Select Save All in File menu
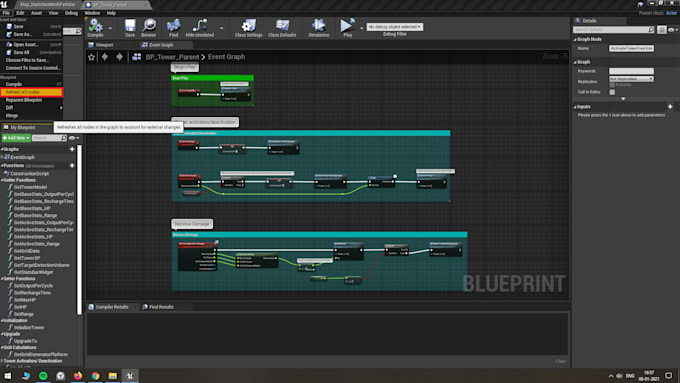The height and width of the screenshot is (383, 680). pyautogui.click(x=32, y=52)
